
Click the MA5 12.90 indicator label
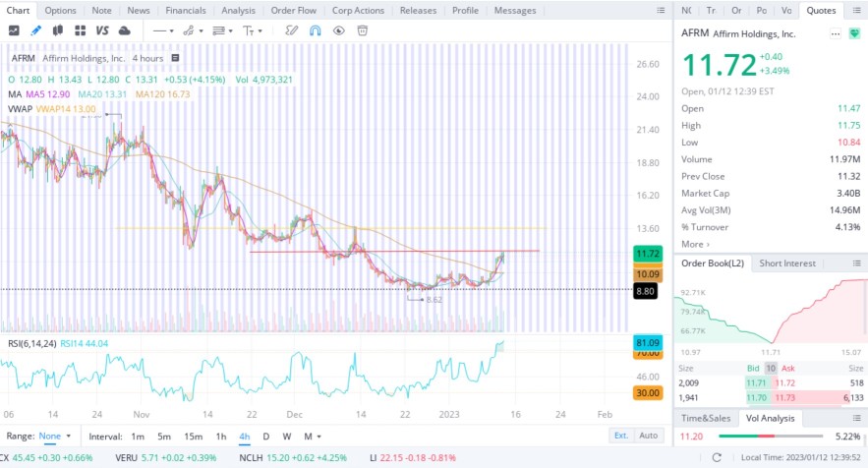(x=47, y=94)
